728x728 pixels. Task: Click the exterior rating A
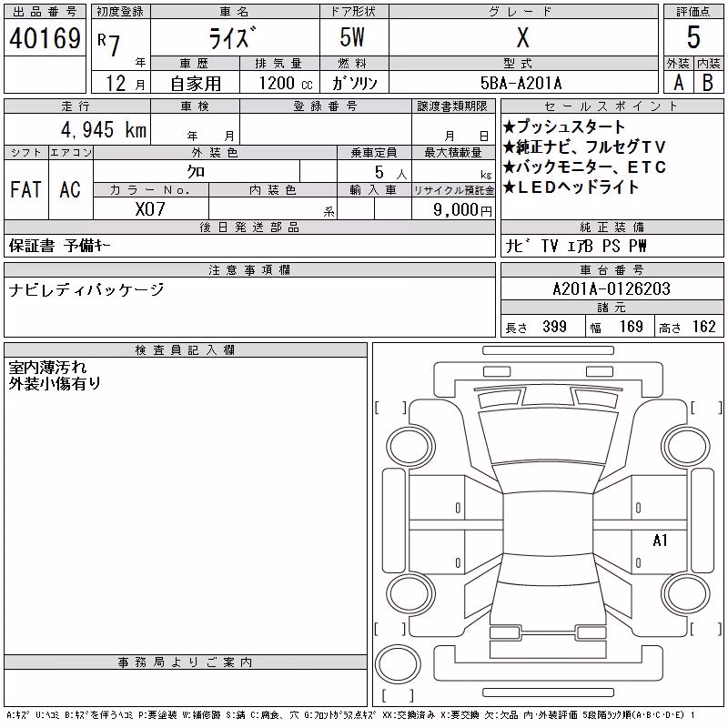[x=678, y=83]
